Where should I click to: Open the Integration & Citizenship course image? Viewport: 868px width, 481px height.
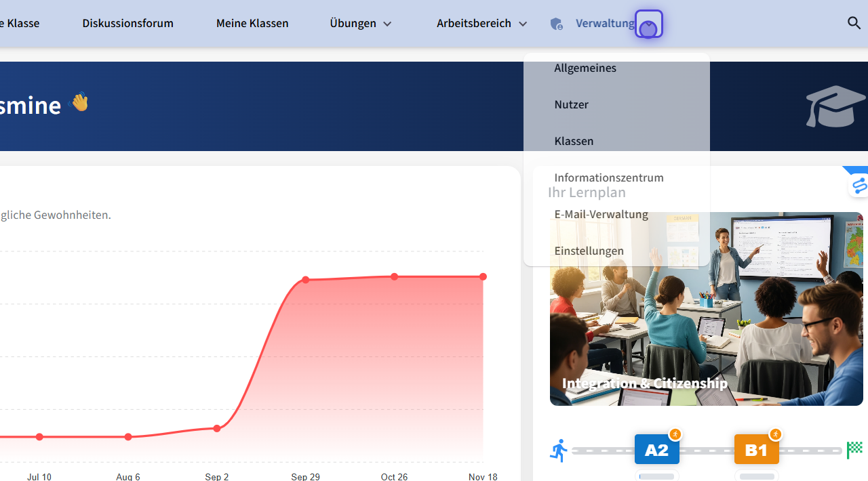tap(706, 332)
